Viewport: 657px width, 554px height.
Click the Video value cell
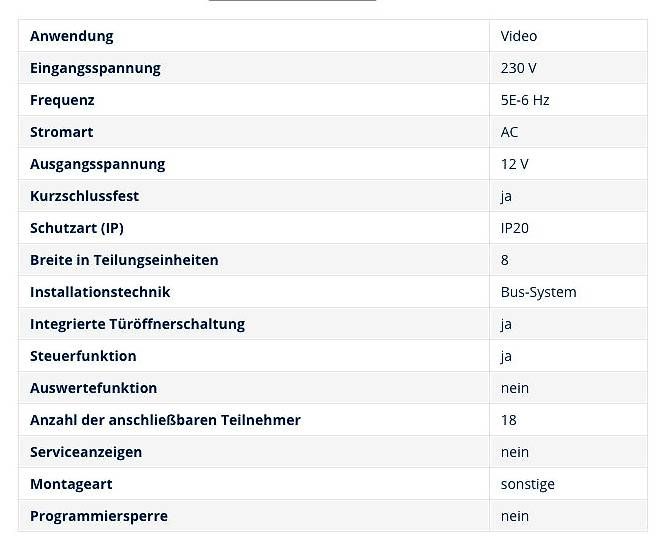click(519, 36)
